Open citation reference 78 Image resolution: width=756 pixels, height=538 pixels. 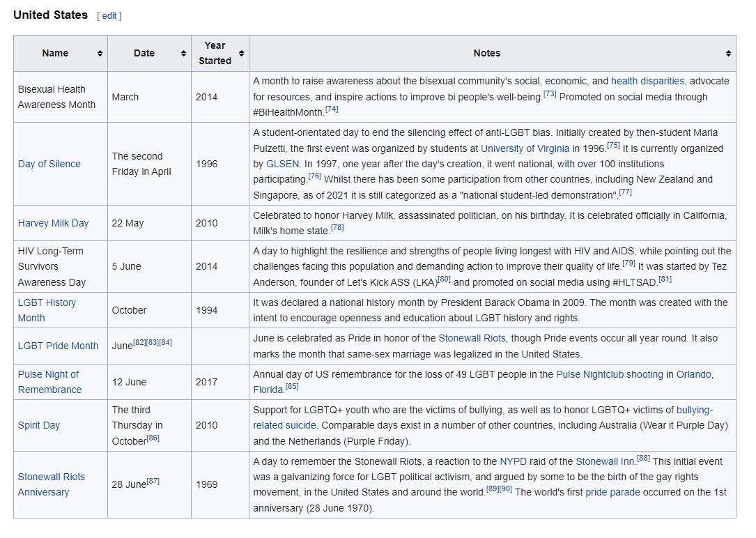pyautogui.click(x=337, y=228)
